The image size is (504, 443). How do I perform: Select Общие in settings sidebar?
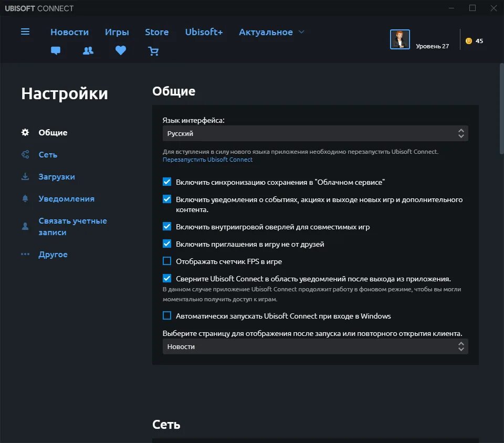[x=53, y=133]
